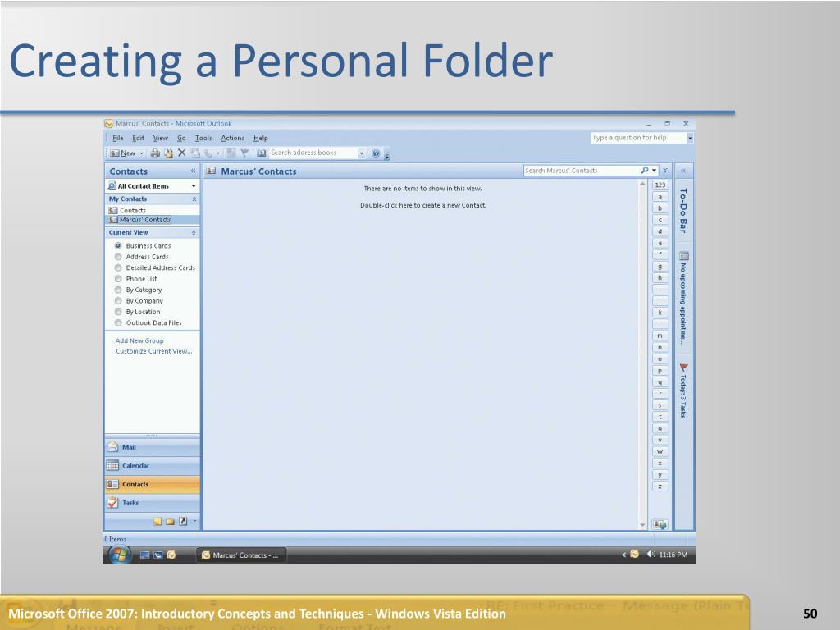Click the Shortcuts icon in navigation pane

[183, 521]
